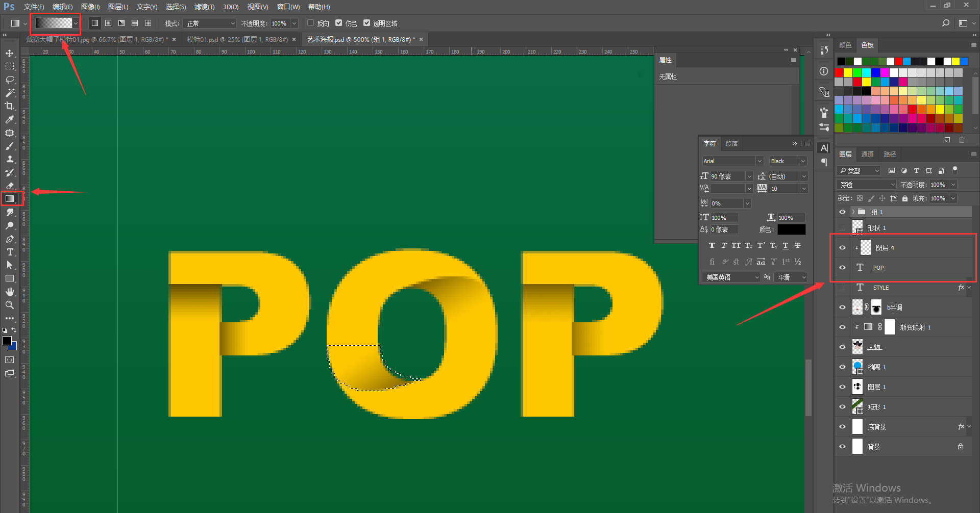Screen dimensions: 980x513
Task: Open the search icon in options bar
Action: 946,23
